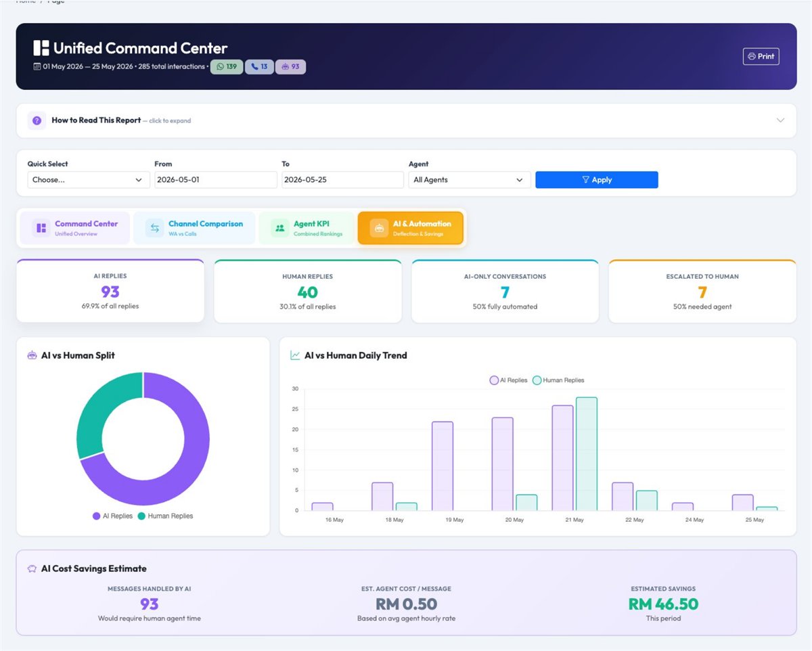Click the phone calls 13 badge
812x651 pixels.
(259, 66)
